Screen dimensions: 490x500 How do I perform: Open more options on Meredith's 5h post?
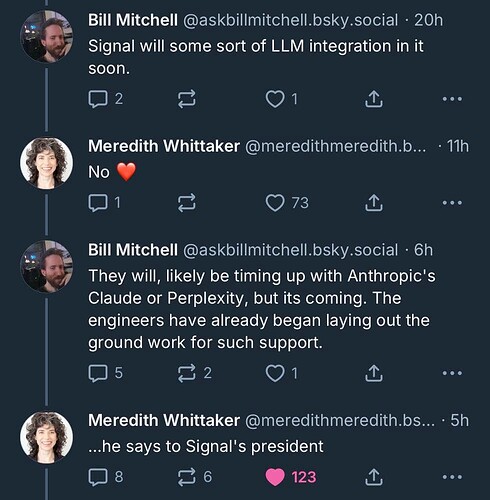452,477
